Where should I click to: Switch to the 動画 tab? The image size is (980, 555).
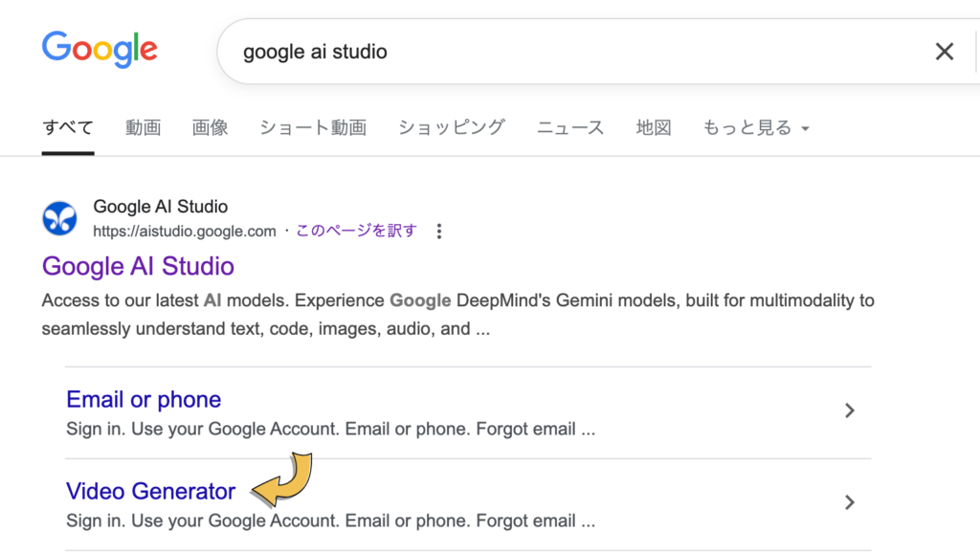click(x=144, y=127)
